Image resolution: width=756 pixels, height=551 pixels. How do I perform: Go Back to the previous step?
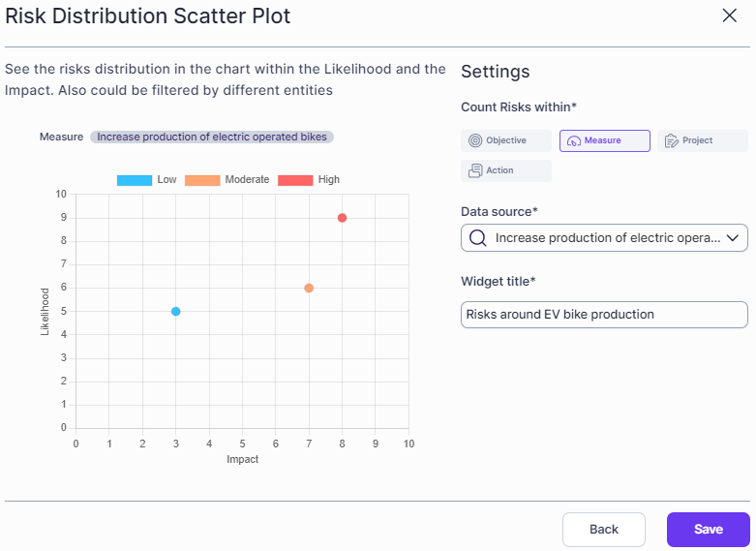coord(603,530)
